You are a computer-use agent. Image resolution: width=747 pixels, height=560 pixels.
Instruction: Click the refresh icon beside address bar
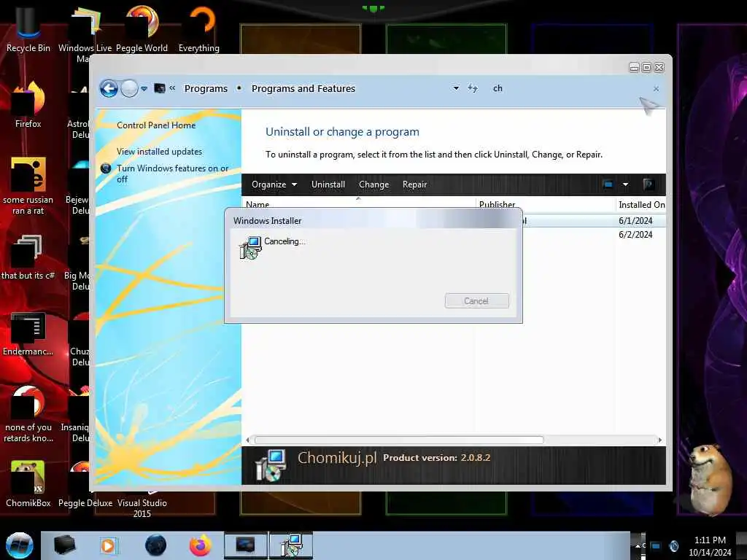(x=473, y=88)
